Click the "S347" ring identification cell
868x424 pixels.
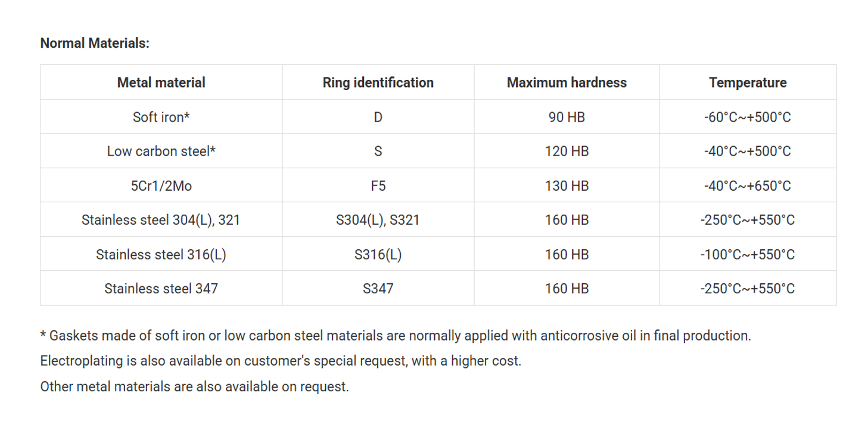pyautogui.click(x=378, y=289)
